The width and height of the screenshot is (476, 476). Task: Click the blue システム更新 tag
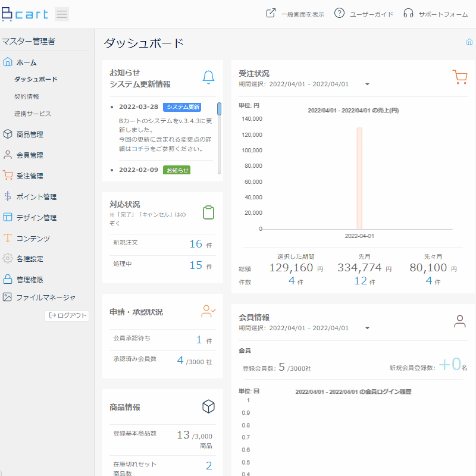tap(182, 107)
